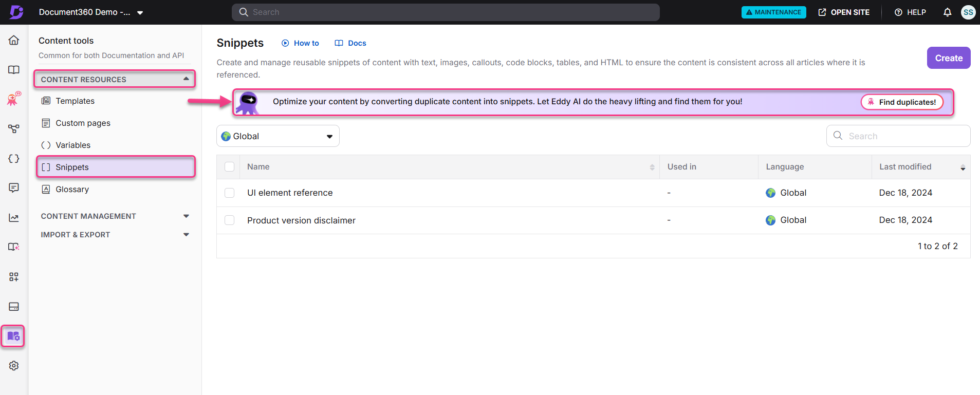Focus the snippets Search field

click(x=898, y=136)
